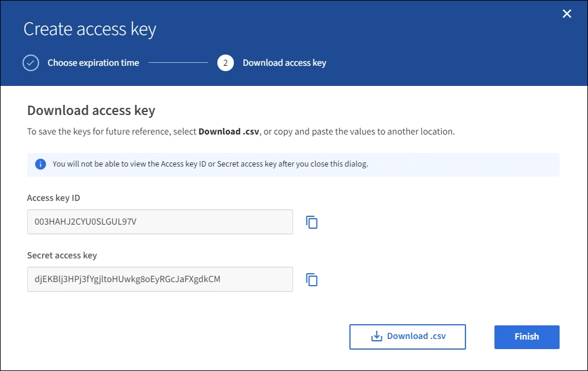Screen dimensions: 588x371
Task: Go to Choose expiration time step
Action: click(93, 63)
